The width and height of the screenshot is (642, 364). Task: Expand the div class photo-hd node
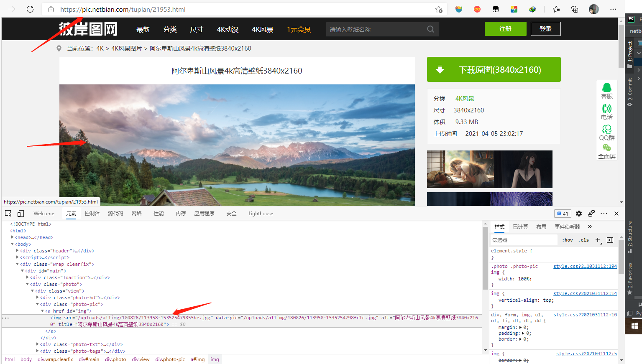click(x=37, y=298)
